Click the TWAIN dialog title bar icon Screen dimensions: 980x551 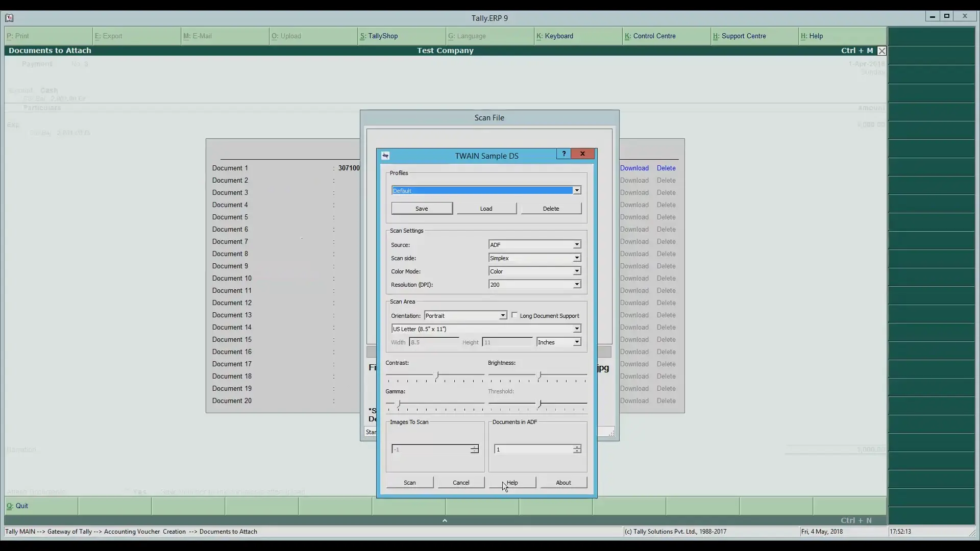(x=385, y=156)
